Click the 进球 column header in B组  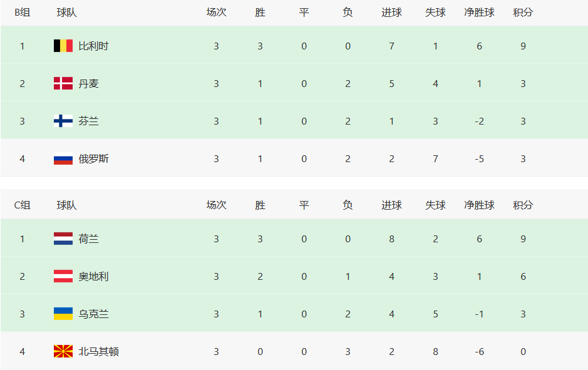[x=391, y=13]
